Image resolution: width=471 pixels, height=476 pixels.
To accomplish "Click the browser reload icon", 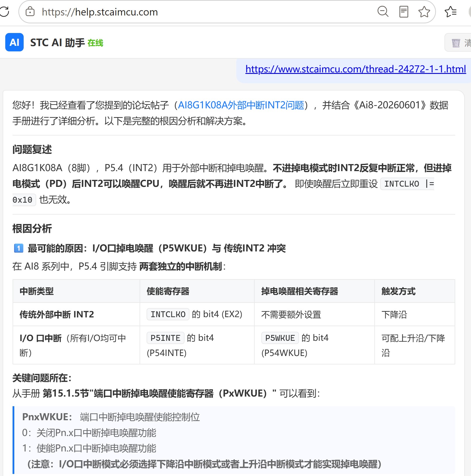I will [x=4, y=12].
